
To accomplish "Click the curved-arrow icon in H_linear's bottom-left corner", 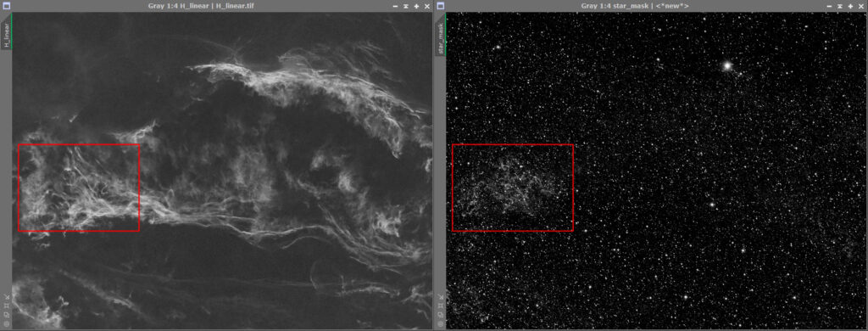I will 7,315.
